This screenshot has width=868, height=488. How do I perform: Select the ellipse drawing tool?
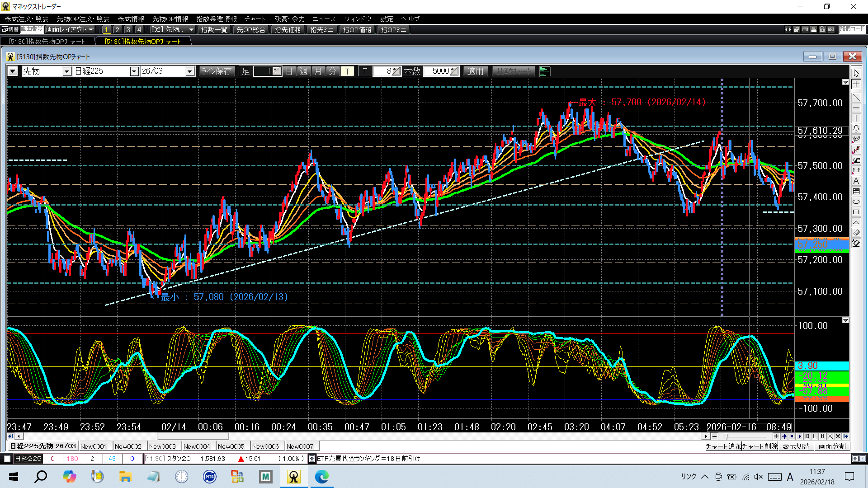[856, 202]
